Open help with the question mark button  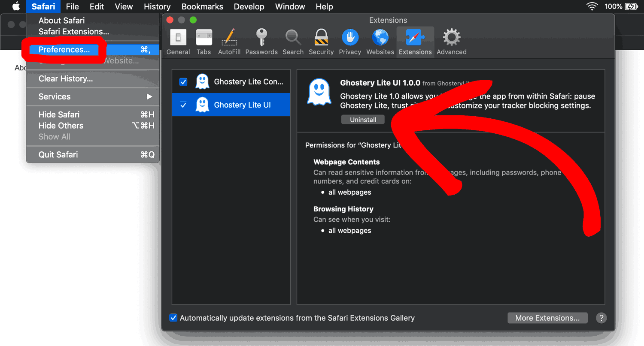(x=601, y=318)
